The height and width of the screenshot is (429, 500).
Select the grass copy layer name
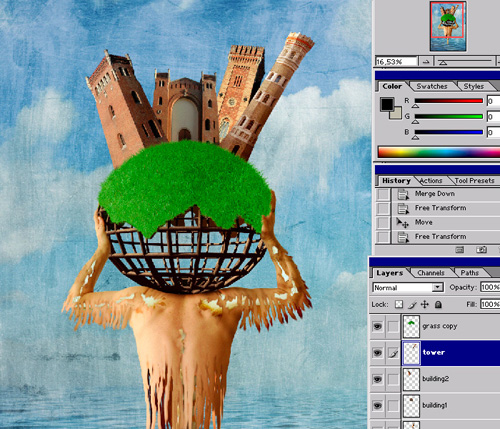tap(440, 326)
